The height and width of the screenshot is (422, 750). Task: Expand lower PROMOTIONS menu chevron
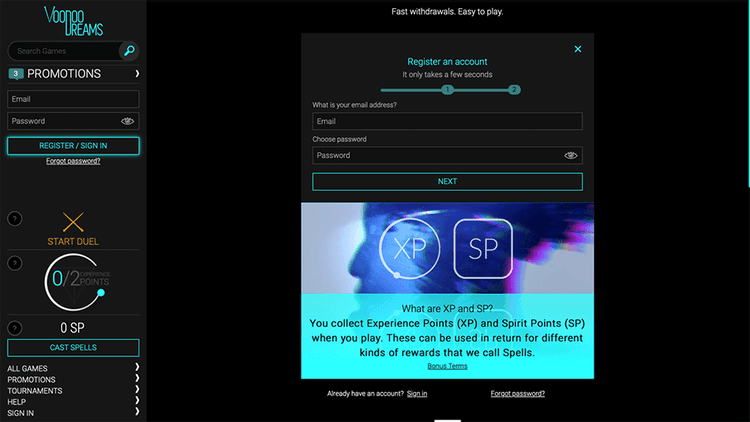pyautogui.click(x=137, y=378)
